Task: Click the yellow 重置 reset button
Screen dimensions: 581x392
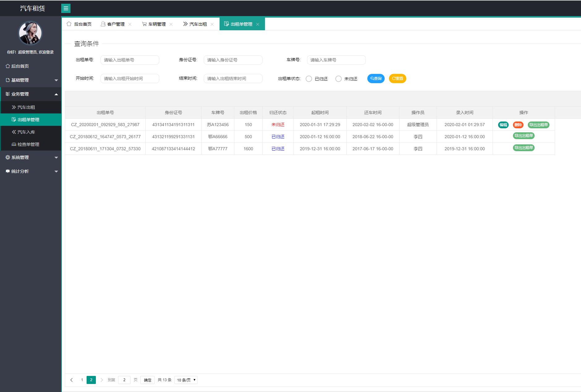Action: [397, 79]
